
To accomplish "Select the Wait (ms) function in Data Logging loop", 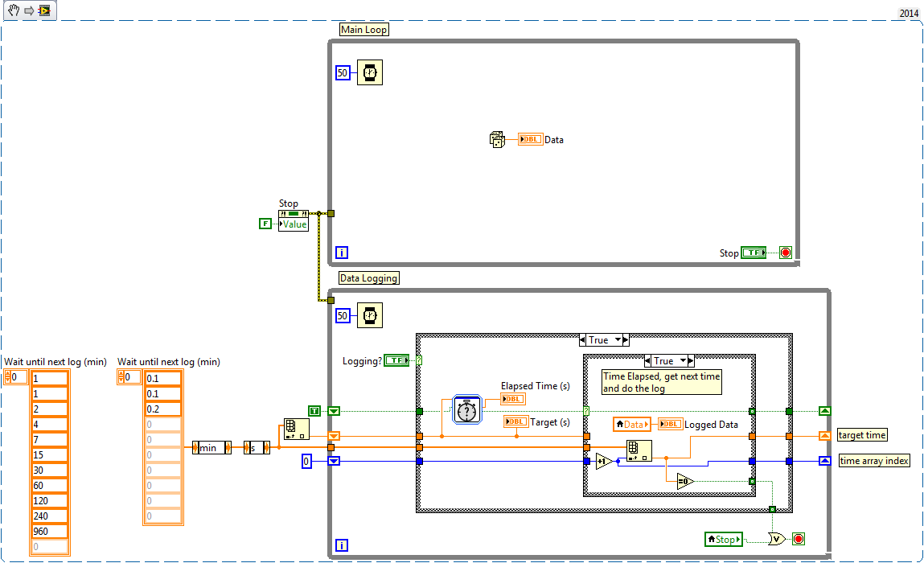I will pos(369,315).
